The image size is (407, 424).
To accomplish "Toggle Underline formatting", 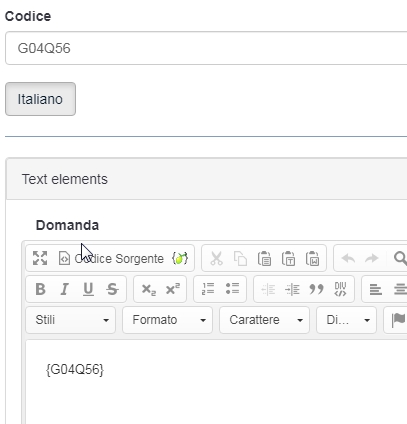I will [x=88, y=289].
